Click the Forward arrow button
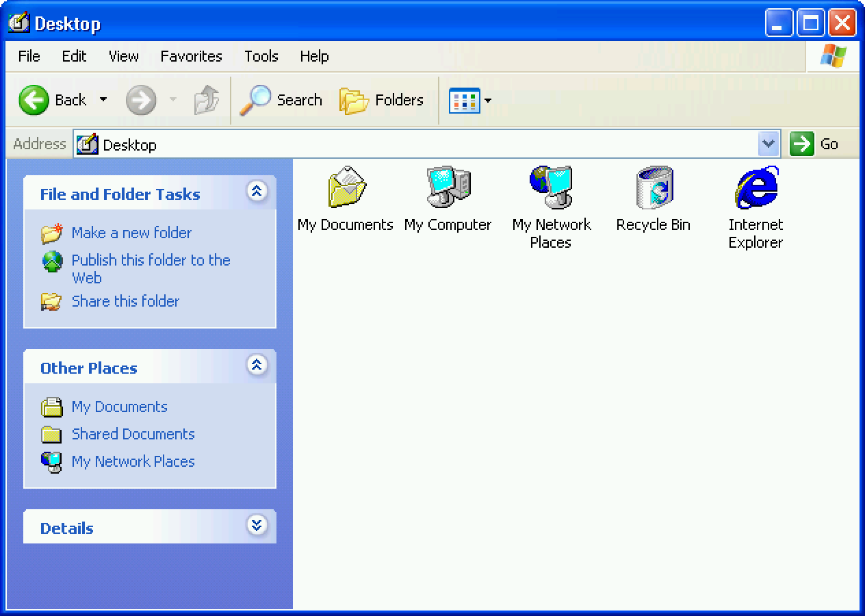This screenshot has height=616, width=865. [141, 101]
